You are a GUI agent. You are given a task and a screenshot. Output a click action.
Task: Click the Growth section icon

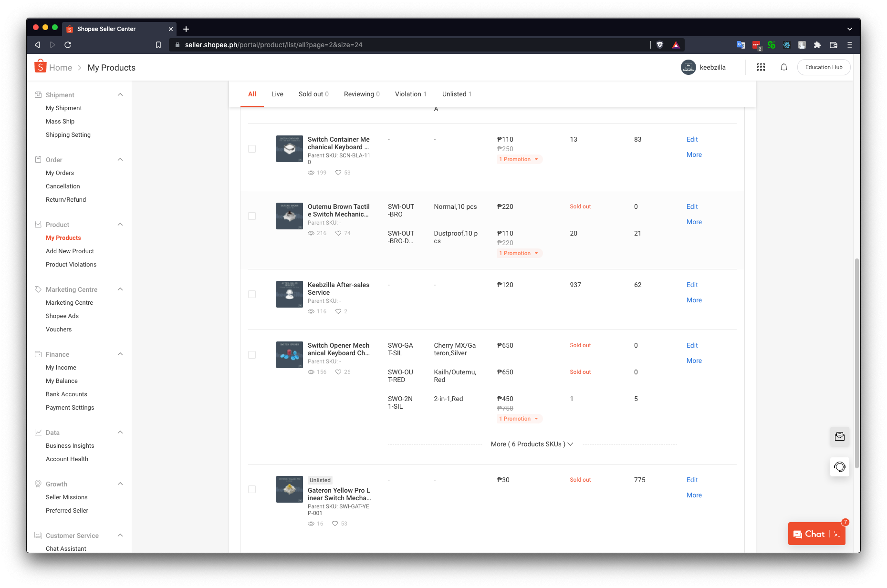pyautogui.click(x=38, y=484)
